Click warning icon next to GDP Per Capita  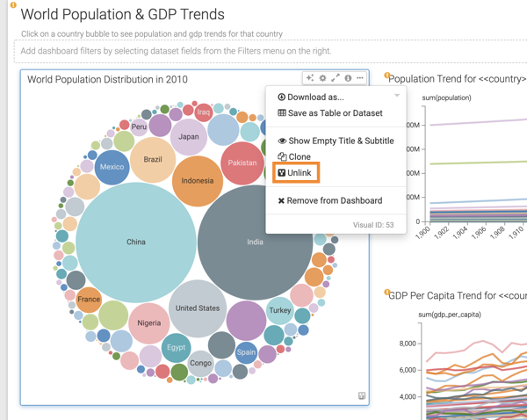coord(386,293)
